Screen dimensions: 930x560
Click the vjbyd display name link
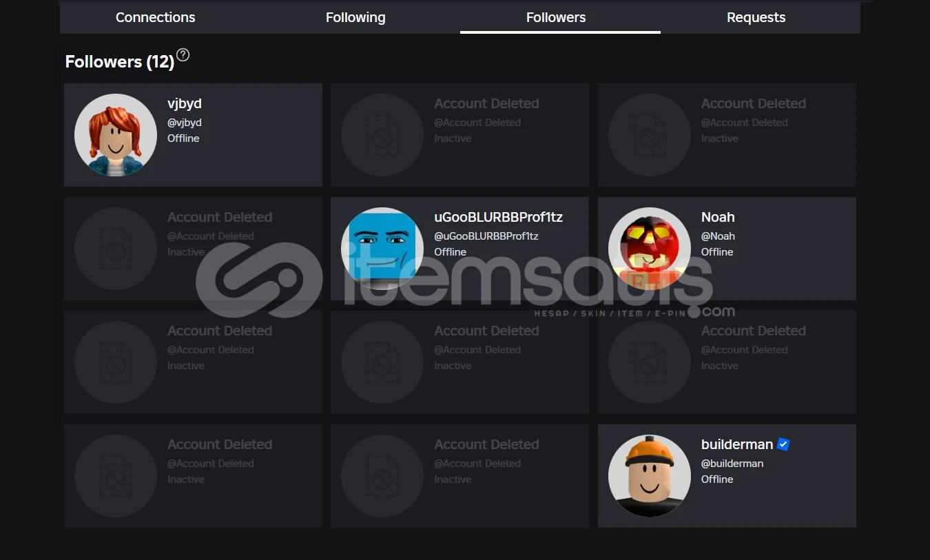coord(185,103)
